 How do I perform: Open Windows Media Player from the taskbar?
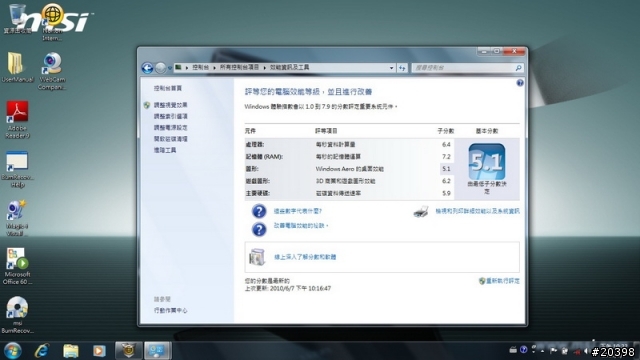(99, 351)
